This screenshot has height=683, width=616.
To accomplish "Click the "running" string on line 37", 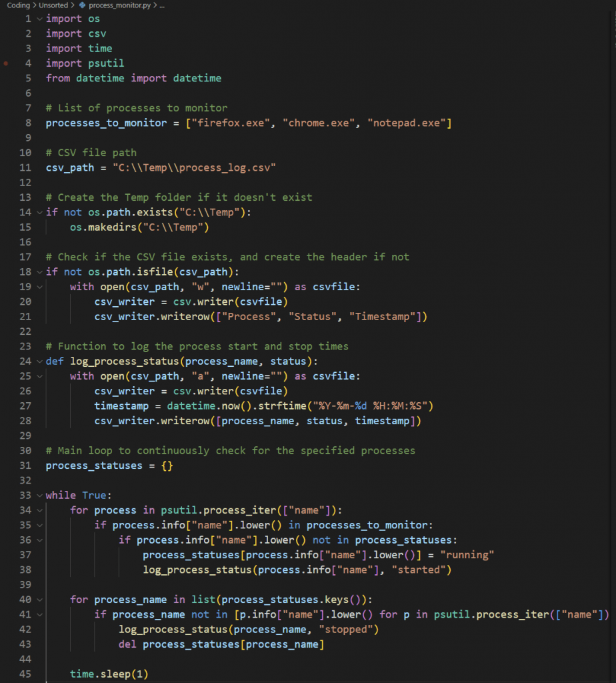I will point(467,555).
